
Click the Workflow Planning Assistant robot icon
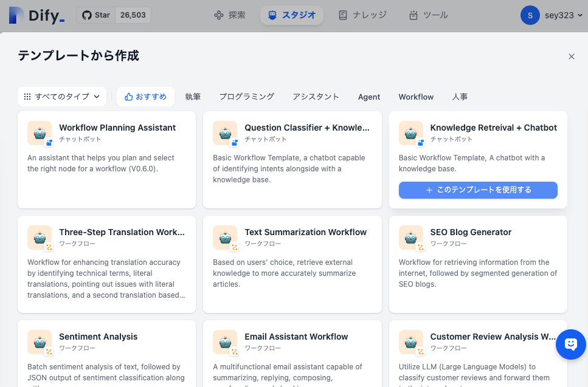click(40, 133)
